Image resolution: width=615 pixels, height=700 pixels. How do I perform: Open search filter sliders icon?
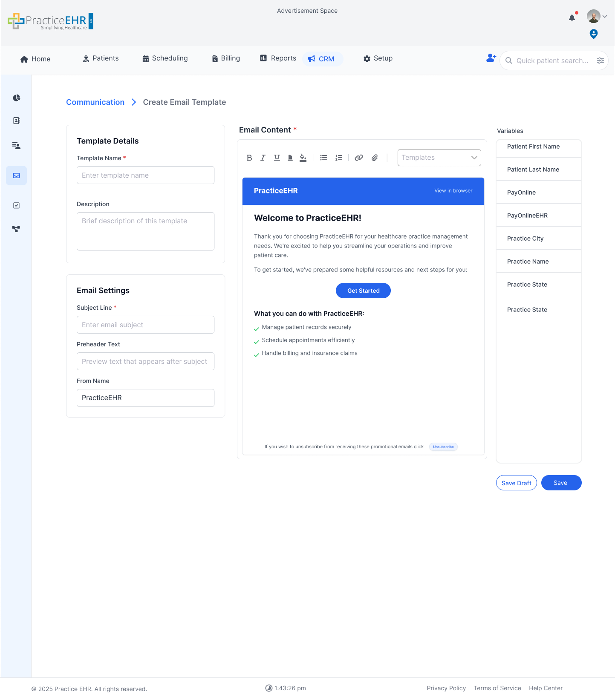600,60
